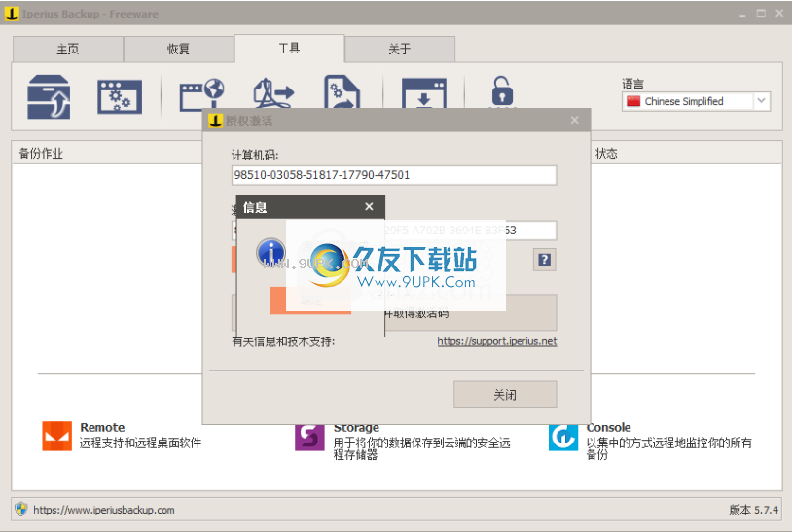
Task: Click the padlock license icon
Action: pyautogui.click(x=502, y=91)
